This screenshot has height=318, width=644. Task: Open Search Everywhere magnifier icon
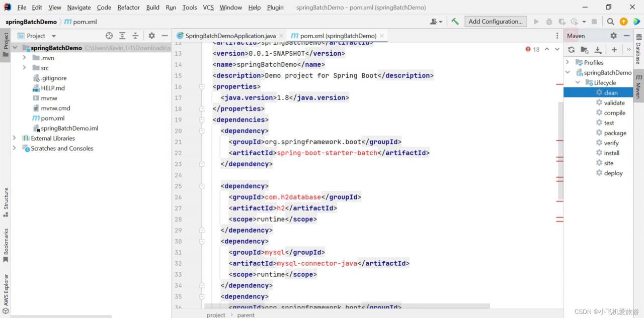pyautogui.click(x=610, y=22)
